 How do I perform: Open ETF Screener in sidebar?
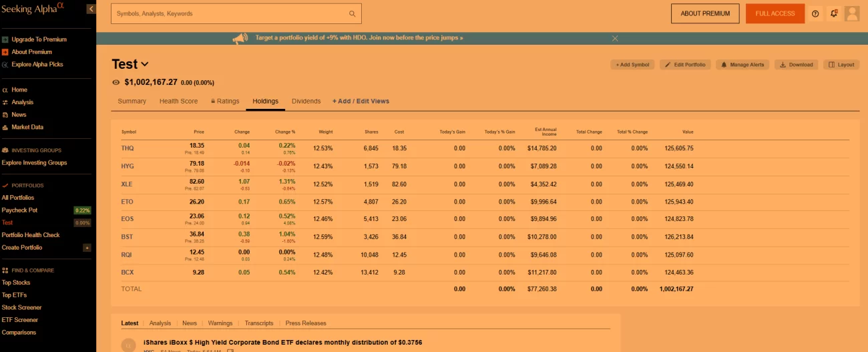20,320
